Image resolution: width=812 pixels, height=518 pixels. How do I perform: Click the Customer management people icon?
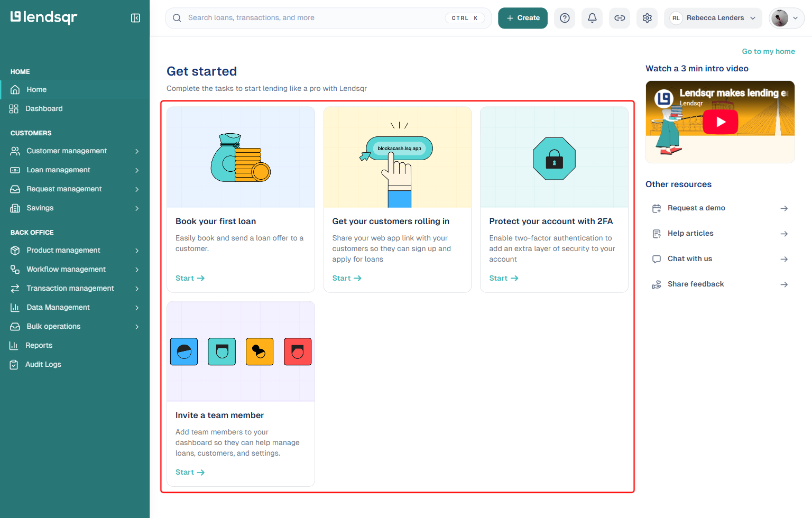point(15,151)
